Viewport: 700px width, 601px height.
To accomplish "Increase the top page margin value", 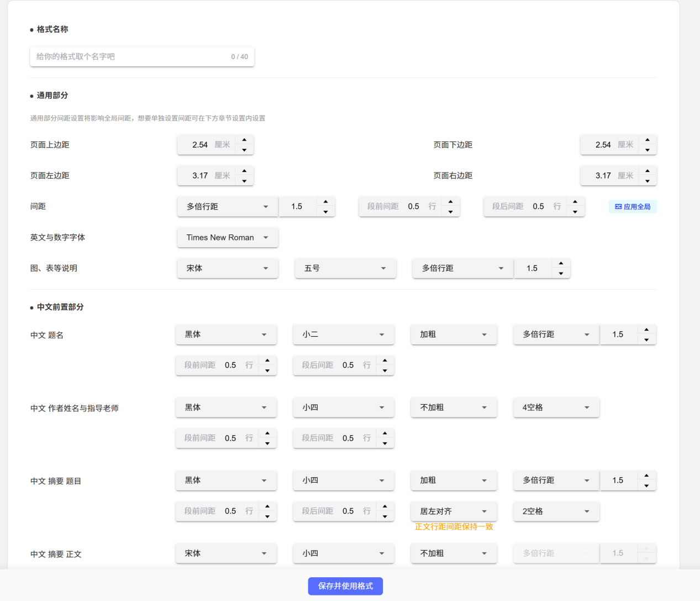I will tap(244, 140).
